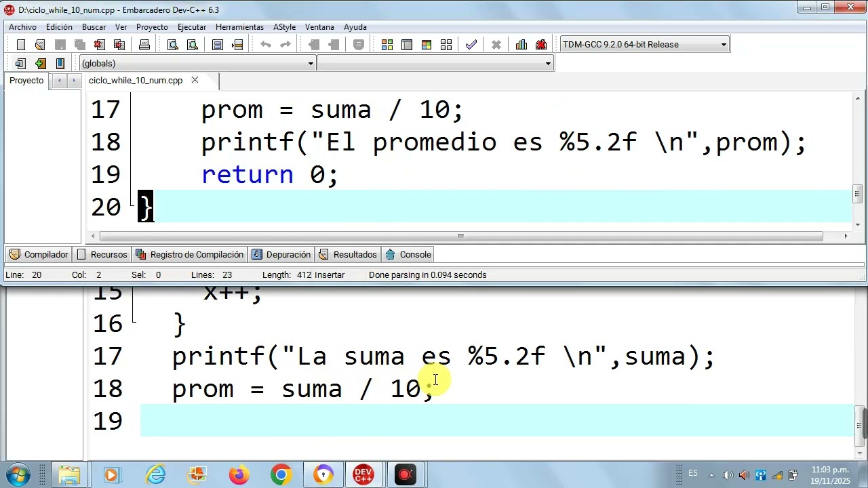Click the Save All toolbar icon
The image size is (868, 488).
79,45
